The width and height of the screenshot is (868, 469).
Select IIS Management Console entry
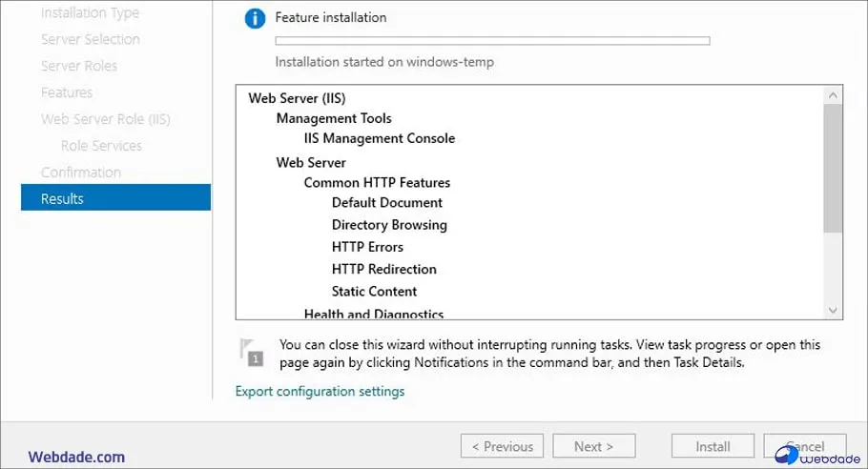[x=380, y=138]
